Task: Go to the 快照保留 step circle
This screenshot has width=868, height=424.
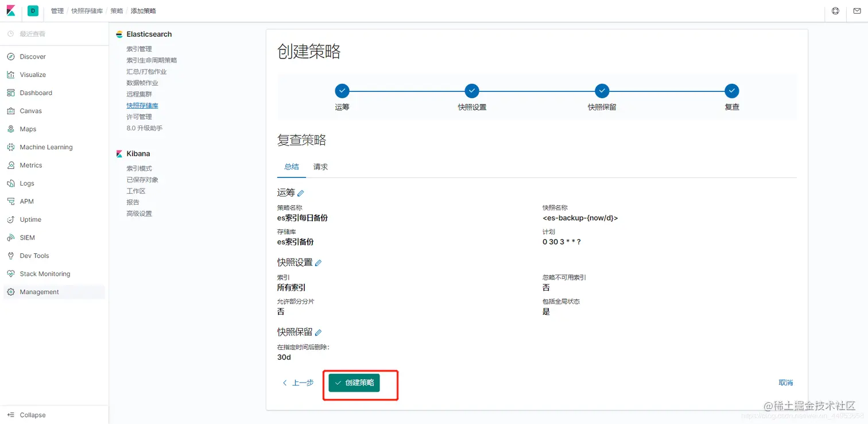Action: (x=602, y=91)
